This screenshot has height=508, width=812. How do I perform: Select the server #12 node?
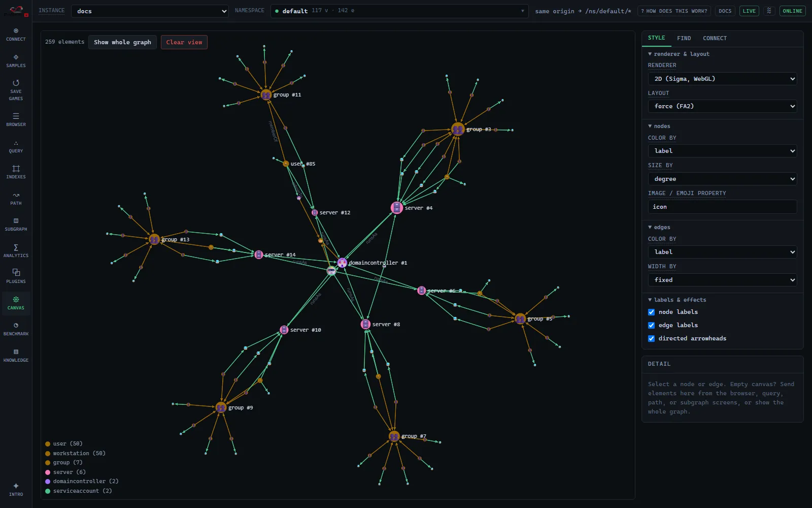315,212
